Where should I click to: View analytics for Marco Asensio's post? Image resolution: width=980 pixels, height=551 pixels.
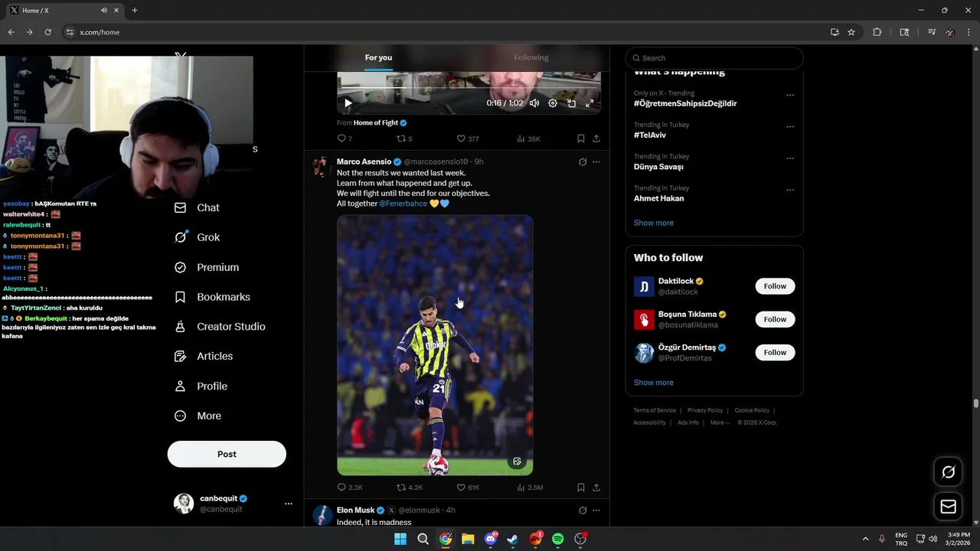coord(530,487)
